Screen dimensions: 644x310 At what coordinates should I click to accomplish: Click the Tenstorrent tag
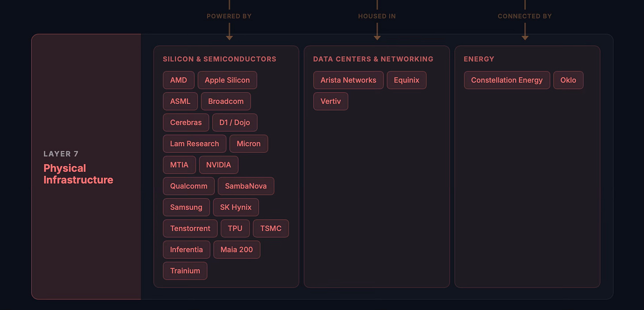[190, 228]
